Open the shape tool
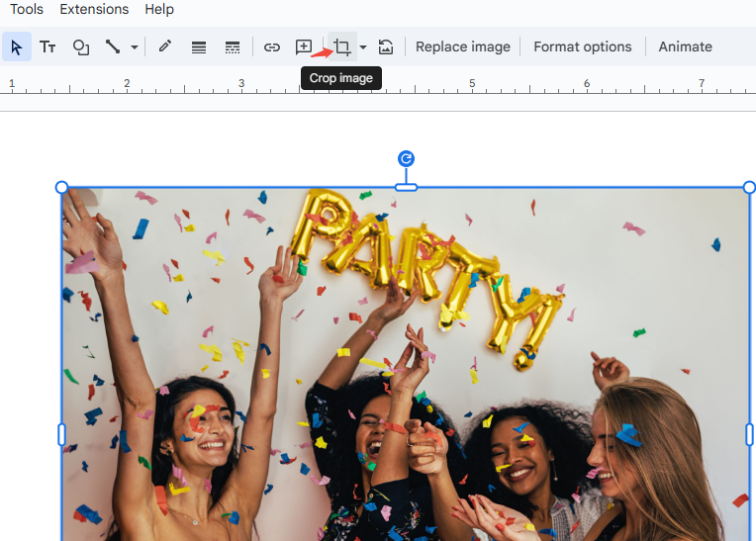This screenshot has width=756, height=541. (x=80, y=46)
